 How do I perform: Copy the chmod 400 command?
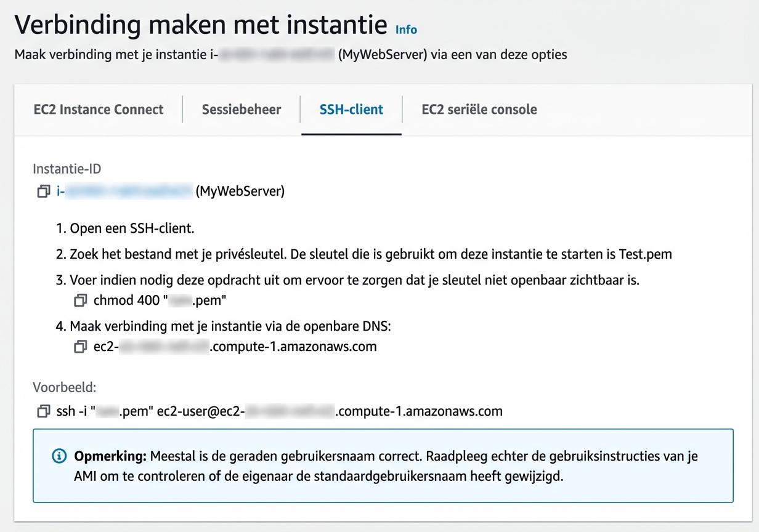[x=80, y=300]
